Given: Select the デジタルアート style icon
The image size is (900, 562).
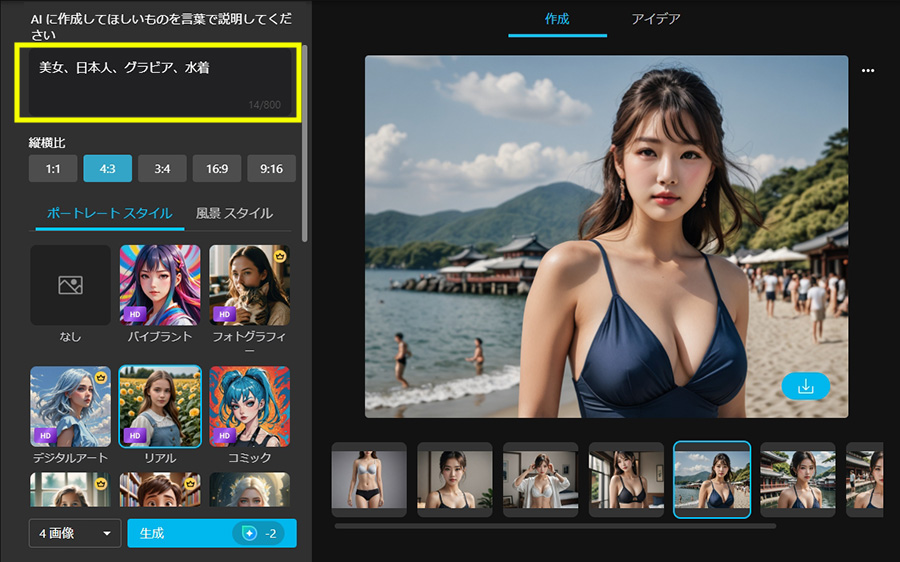Looking at the screenshot, I should point(70,405).
